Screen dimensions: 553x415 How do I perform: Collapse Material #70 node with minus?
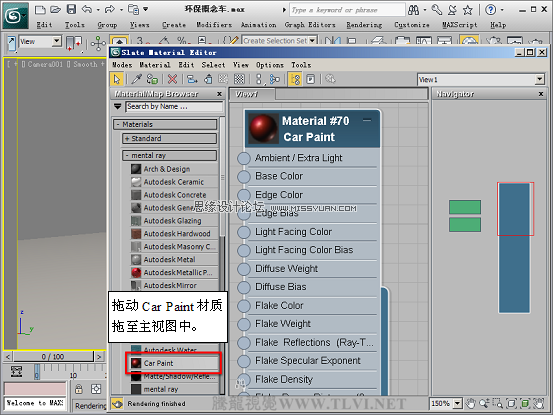click(x=367, y=120)
